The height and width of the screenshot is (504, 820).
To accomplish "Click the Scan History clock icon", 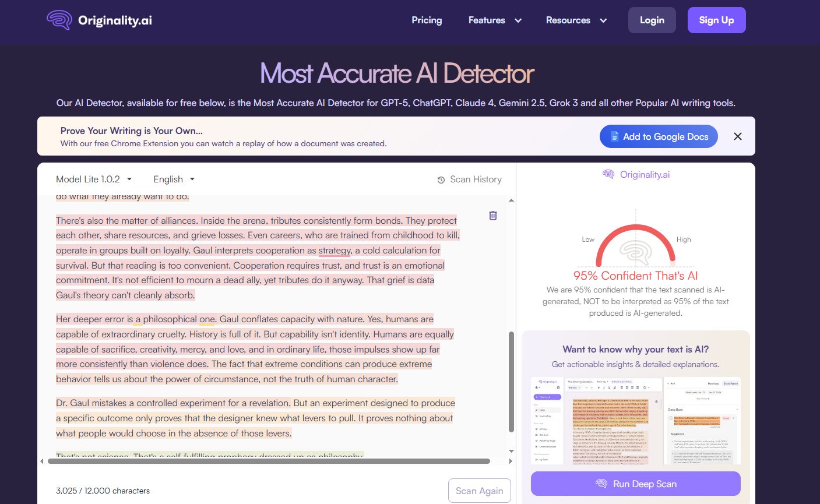I will point(441,180).
